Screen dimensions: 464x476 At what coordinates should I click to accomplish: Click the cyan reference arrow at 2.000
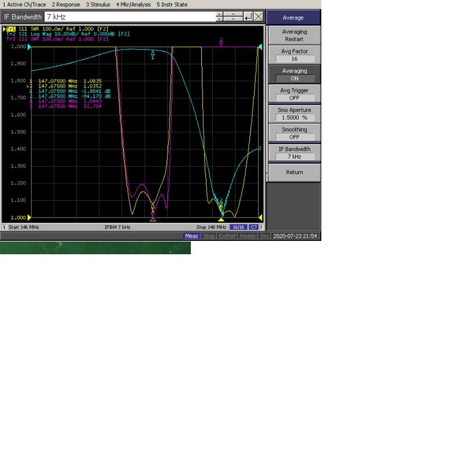point(29,47)
